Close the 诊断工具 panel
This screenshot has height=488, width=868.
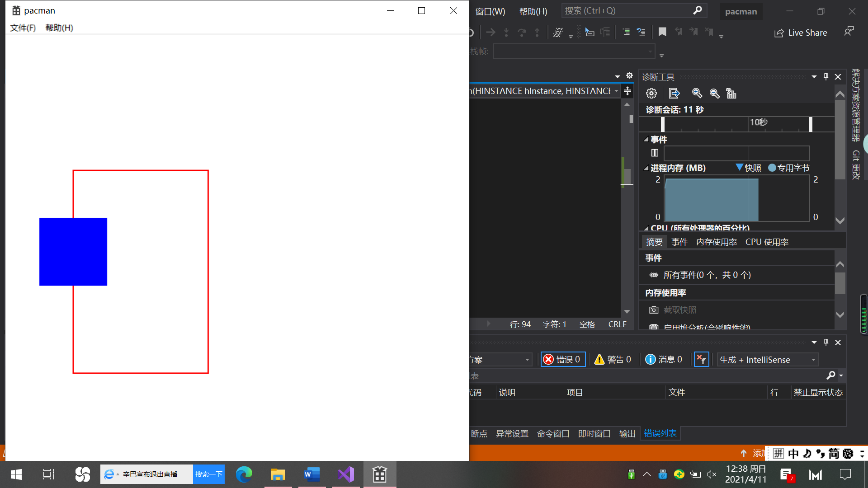click(x=838, y=77)
